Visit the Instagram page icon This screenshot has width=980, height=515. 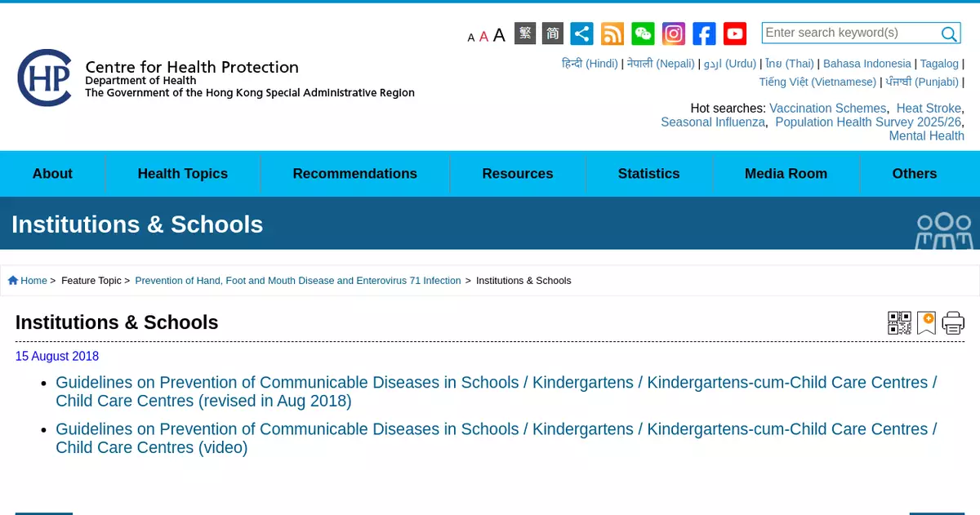pyautogui.click(x=674, y=33)
